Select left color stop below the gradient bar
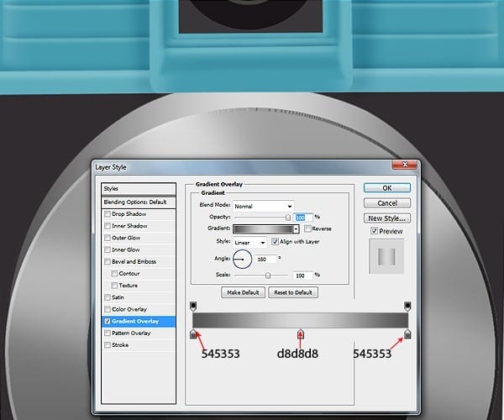The height and width of the screenshot is (420, 504). [x=193, y=333]
